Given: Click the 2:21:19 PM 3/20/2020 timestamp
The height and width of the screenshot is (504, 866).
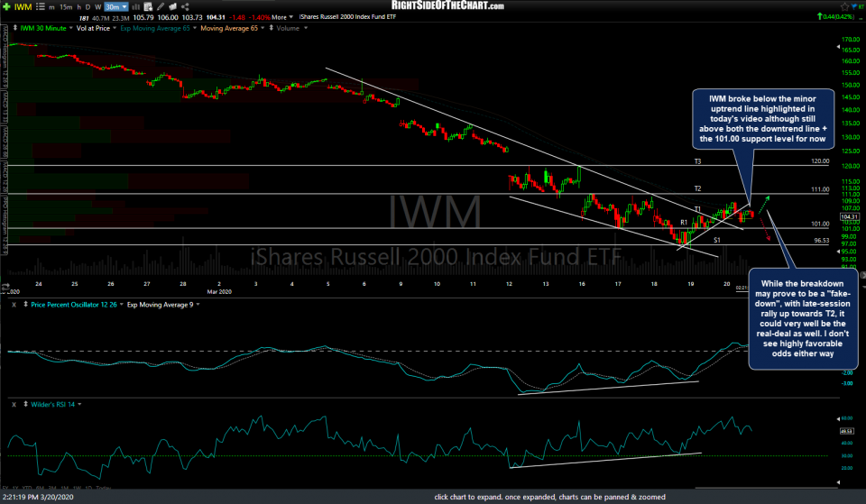Looking at the screenshot, I should (38, 497).
